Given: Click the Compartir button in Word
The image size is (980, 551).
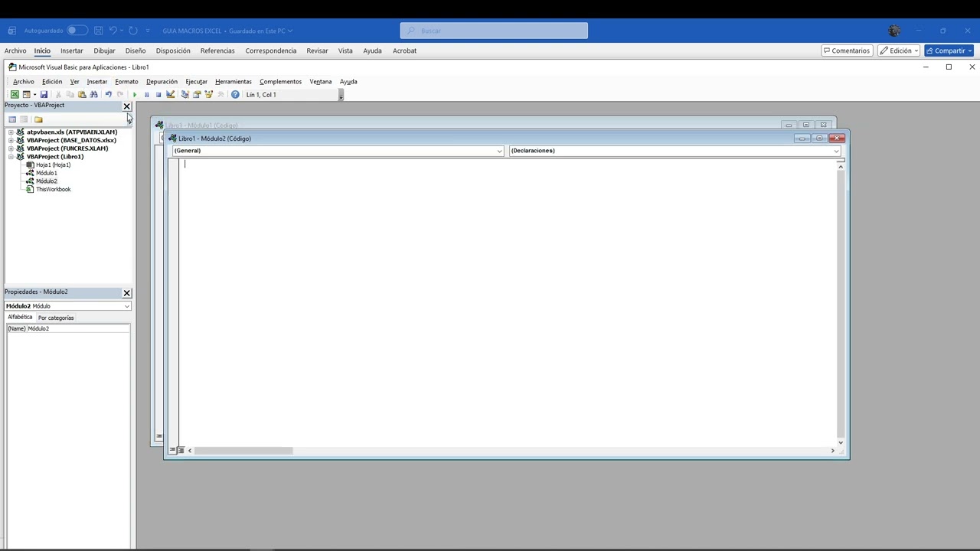Looking at the screenshot, I should [x=949, y=51].
